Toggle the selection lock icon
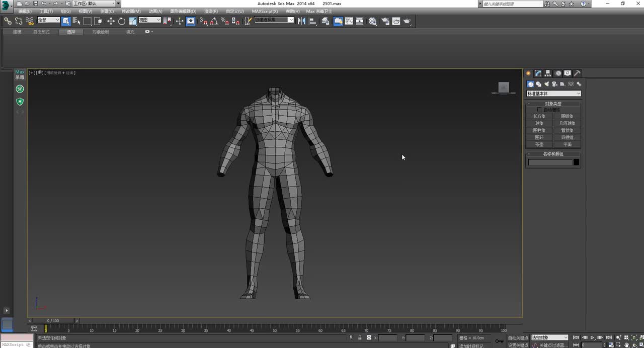 (x=360, y=338)
